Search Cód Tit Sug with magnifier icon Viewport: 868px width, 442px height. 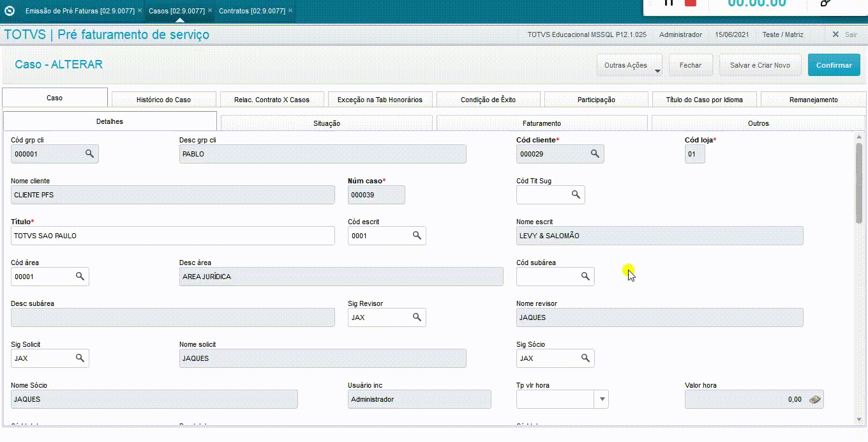pyautogui.click(x=576, y=195)
